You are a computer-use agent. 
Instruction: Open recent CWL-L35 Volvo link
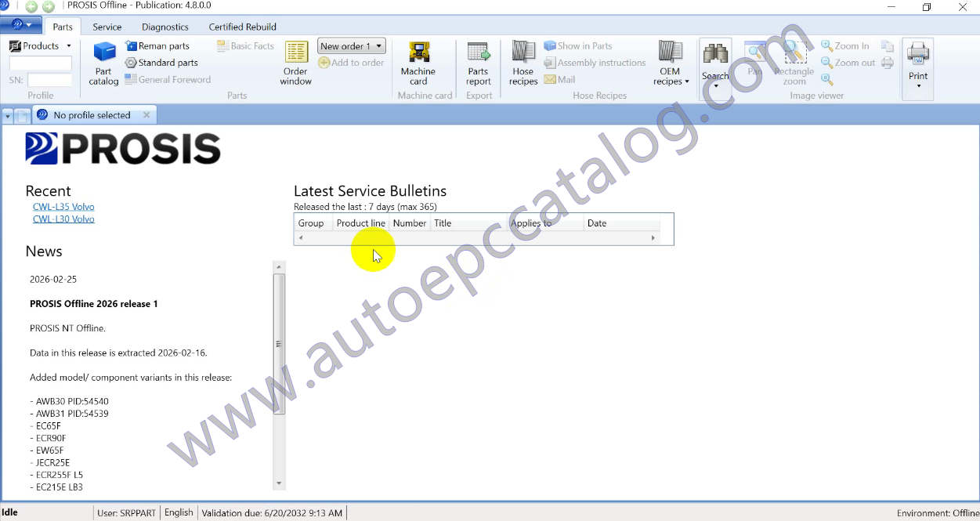pos(63,207)
